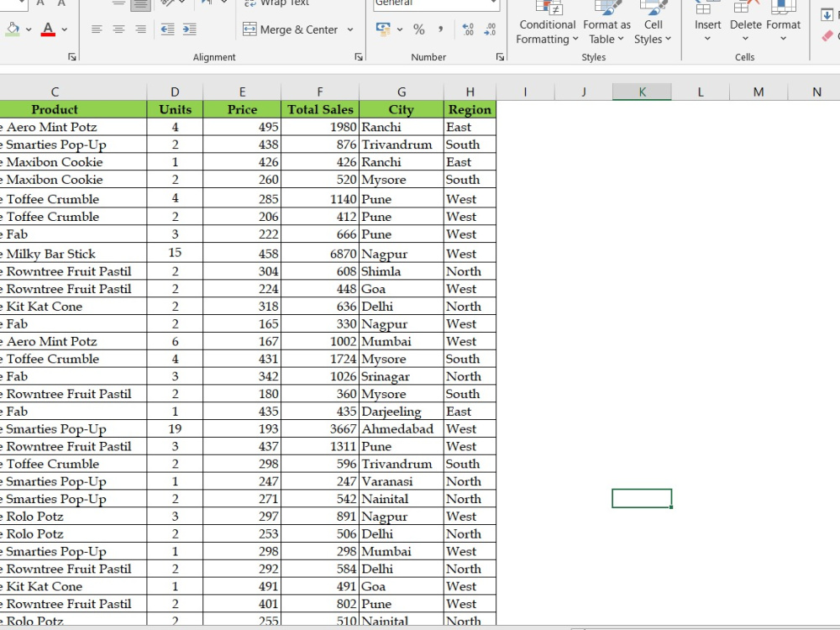Click the Total Sales cell showing 6870
This screenshot has width=840, height=630.
(x=320, y=254)
